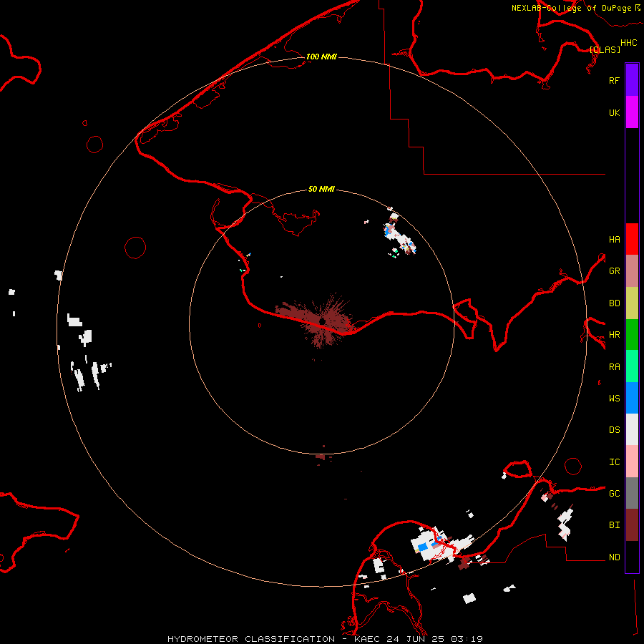Click the dark red BI swatch
Screen dimensions: 644x644
coord(632,525)
